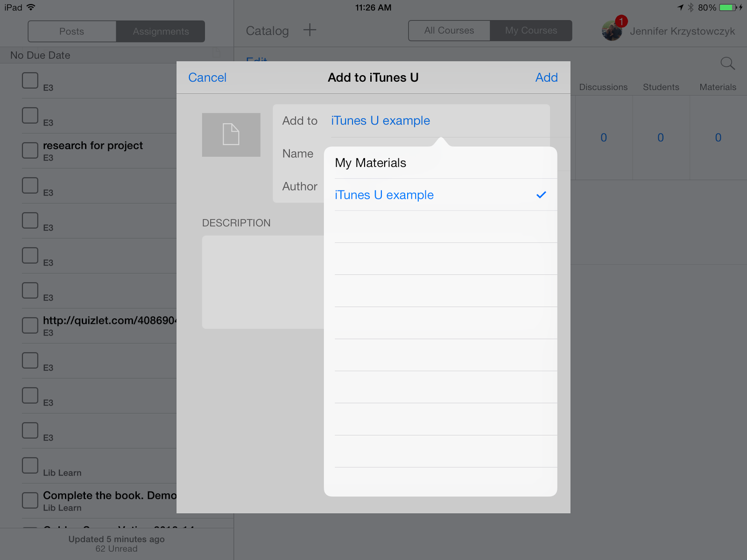This screenshot has width=747, height=560.
Task: Tap the plus icon next to Catalog
Action: [310, 30]
